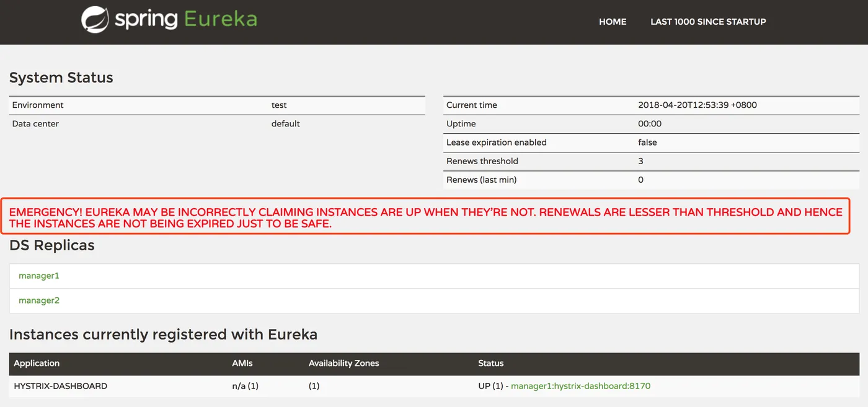Click the Environment row label

[x=38, y=105]
